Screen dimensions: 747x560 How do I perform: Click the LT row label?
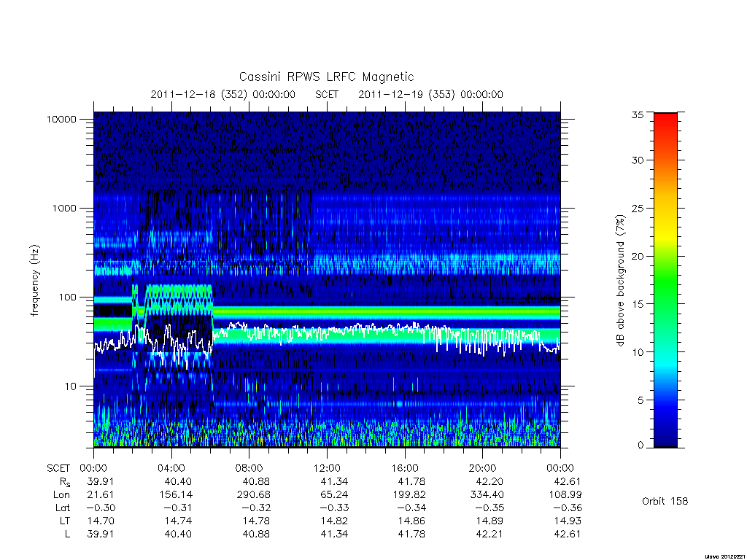(x=65, y=521)
